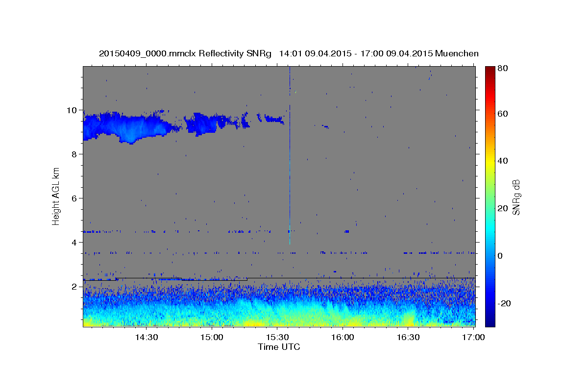Click the vertical dark line near 15:35
Image resolution: width=588 pixels, height=392 pixels.
tap(290, 156)
